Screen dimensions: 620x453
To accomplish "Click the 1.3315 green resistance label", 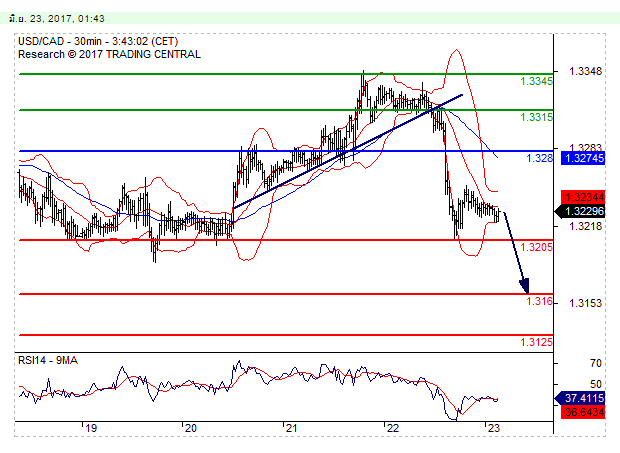I will click(536, 117).
